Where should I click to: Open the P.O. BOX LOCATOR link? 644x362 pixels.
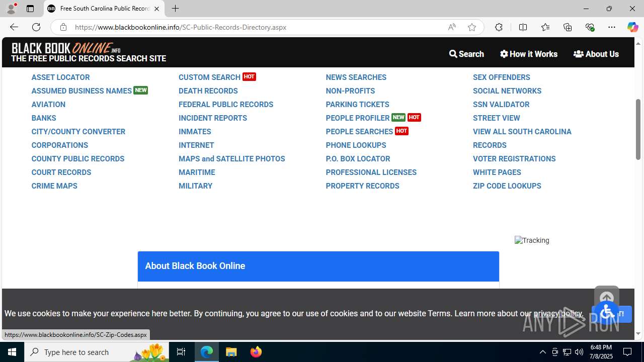(358, 159)
